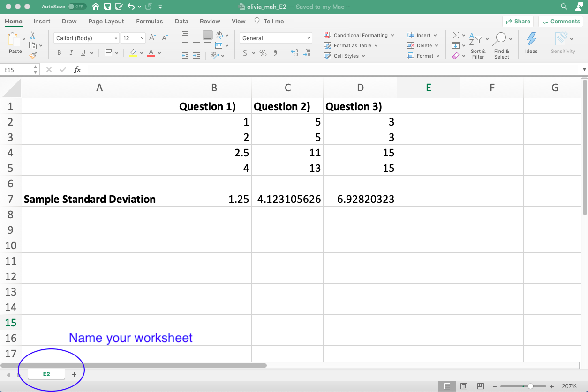The image size is (588, 392).
Task: Toggle Top Align vertical alignment
Action: pyautogui.click(x=185, y=35)
